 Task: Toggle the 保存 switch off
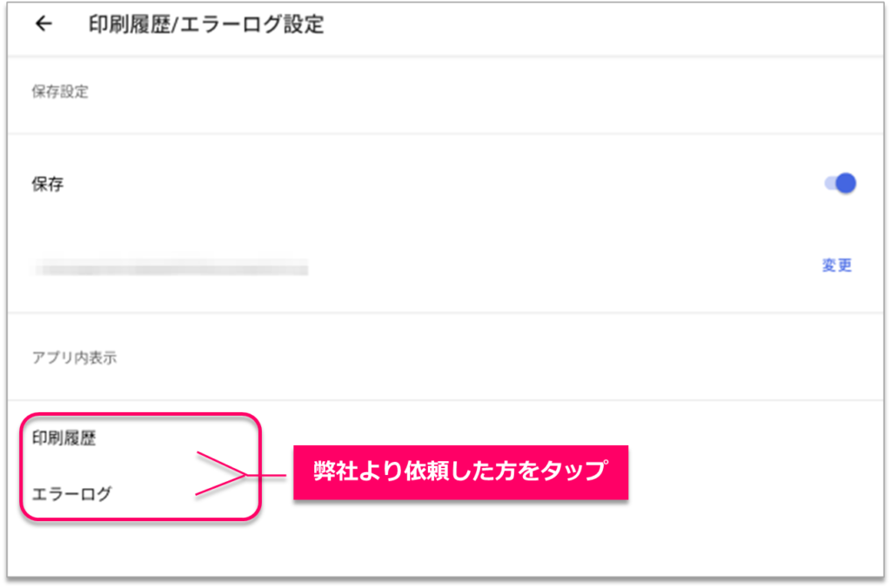840,184
